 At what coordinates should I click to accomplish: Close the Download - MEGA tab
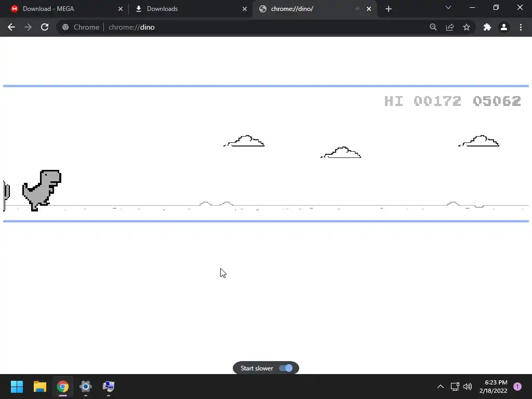121,9
